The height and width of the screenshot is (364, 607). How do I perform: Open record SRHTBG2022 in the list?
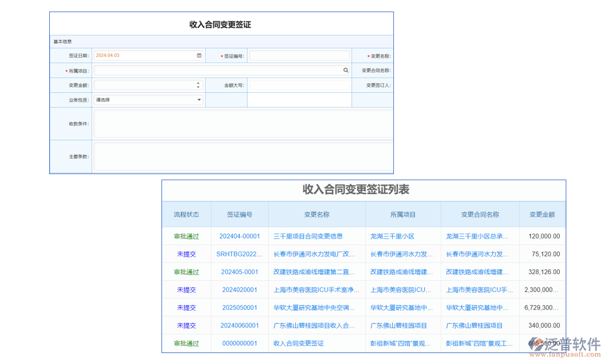click(239, 254)
